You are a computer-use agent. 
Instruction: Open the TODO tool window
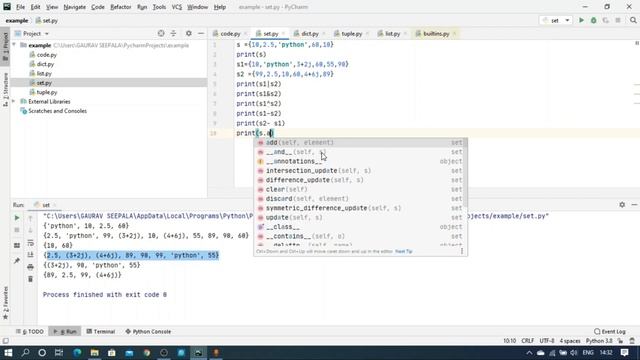(x=30, y=331)
